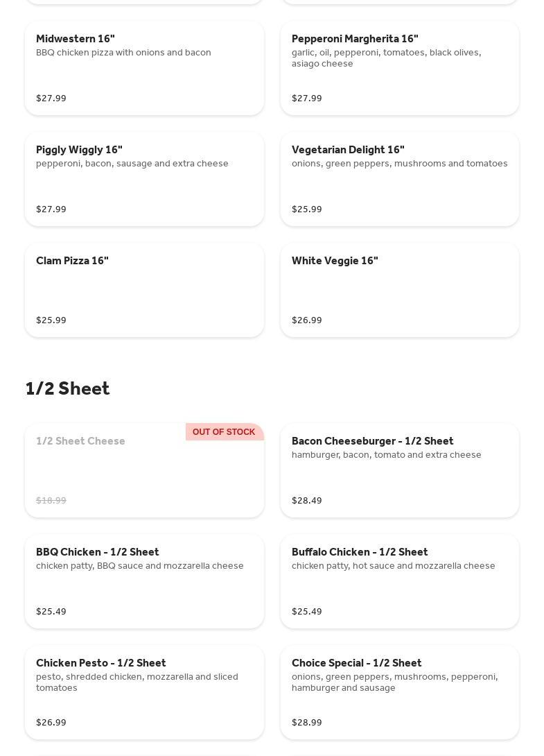Open the Chicken Pesto - 1/2 Sheet item
The width and height of the screenshot is (544, 756).
pos(144,693)
